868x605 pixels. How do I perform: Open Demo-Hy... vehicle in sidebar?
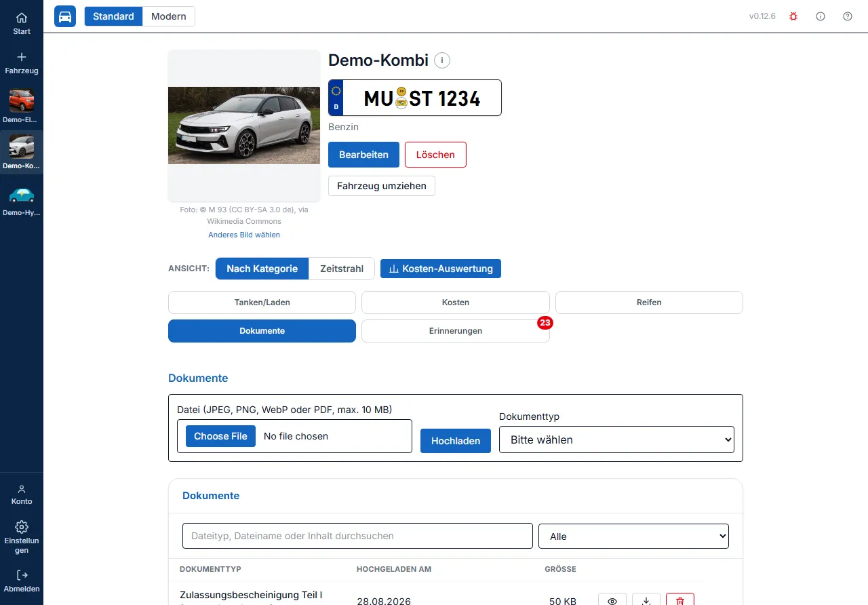[x=22, y=199]
